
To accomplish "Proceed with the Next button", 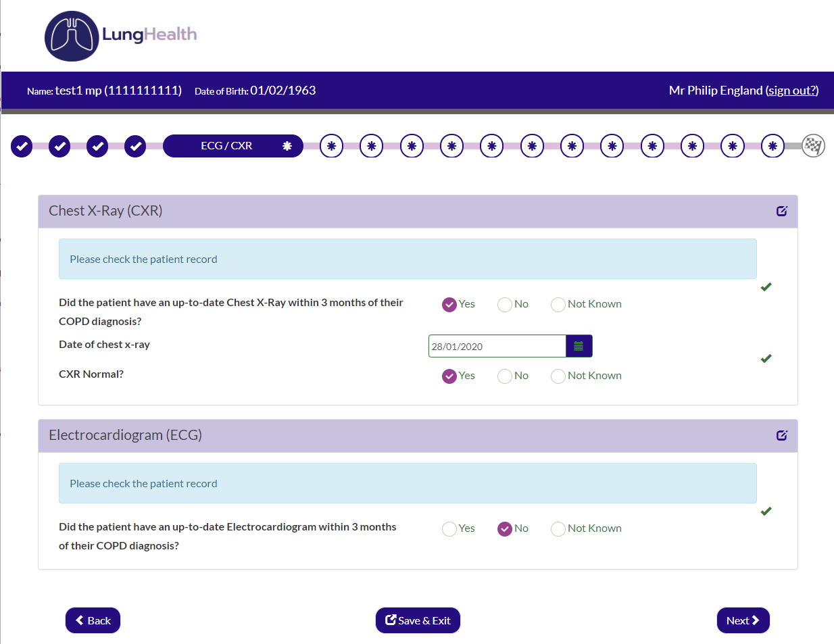I will pyautogui.click(x=743, y=620).
